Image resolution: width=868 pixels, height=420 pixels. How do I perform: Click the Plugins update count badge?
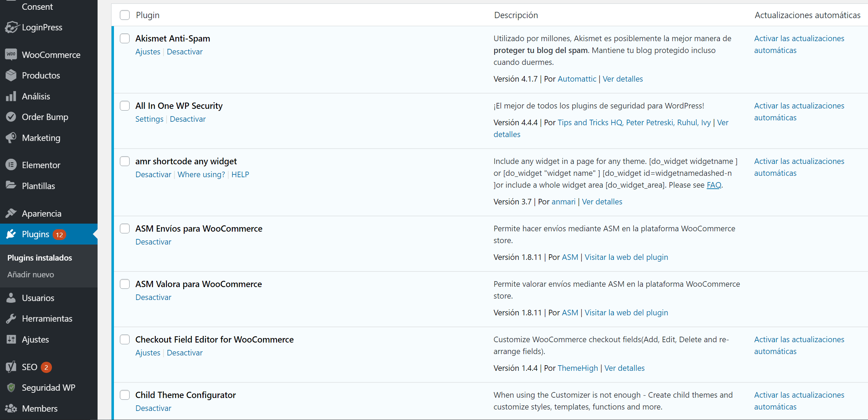[x=60, y=234]
